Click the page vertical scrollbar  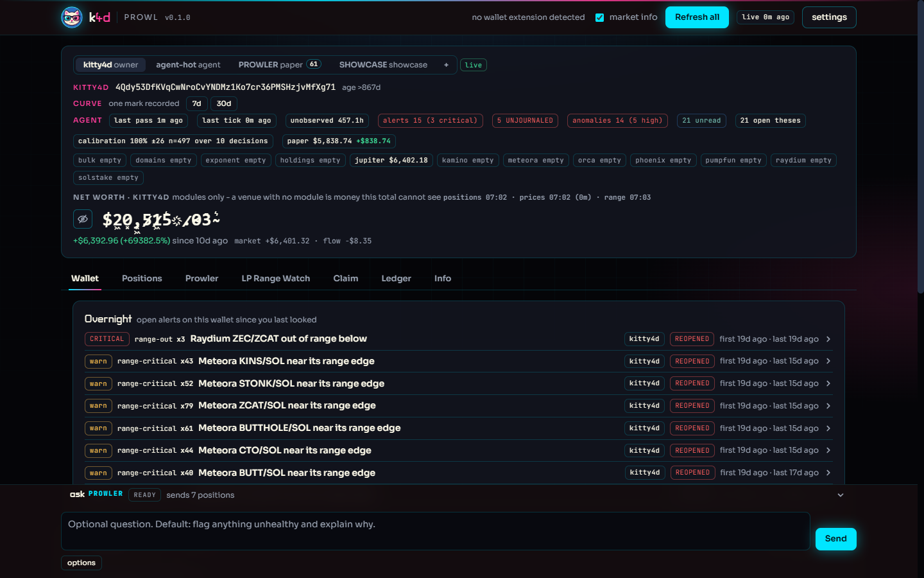[920, 148]
